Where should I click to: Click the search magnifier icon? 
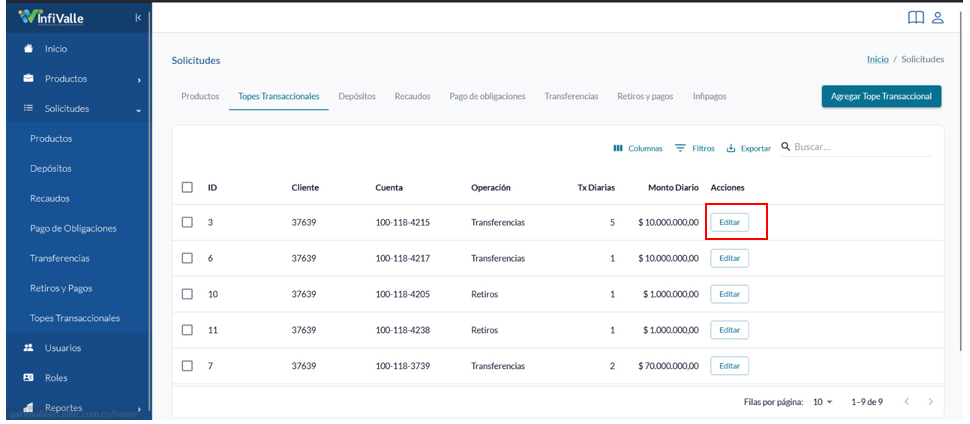[x=786, y=147]
